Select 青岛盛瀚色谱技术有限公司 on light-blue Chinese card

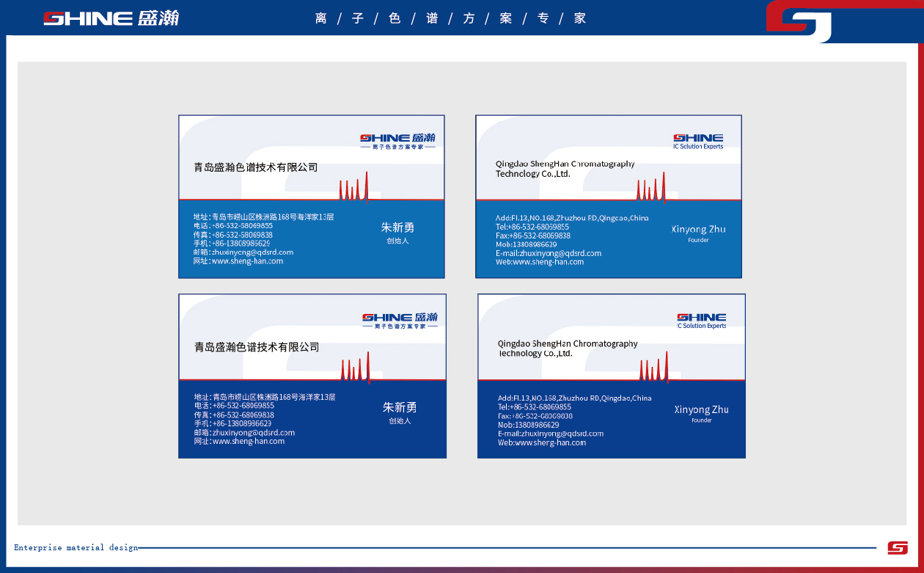click(256, 167)
